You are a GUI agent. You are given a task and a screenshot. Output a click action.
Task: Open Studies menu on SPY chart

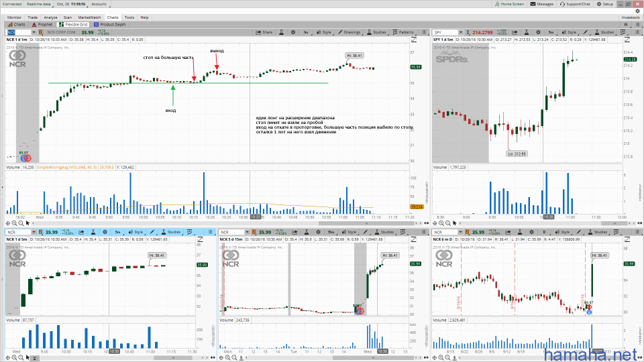pos(604,32)
